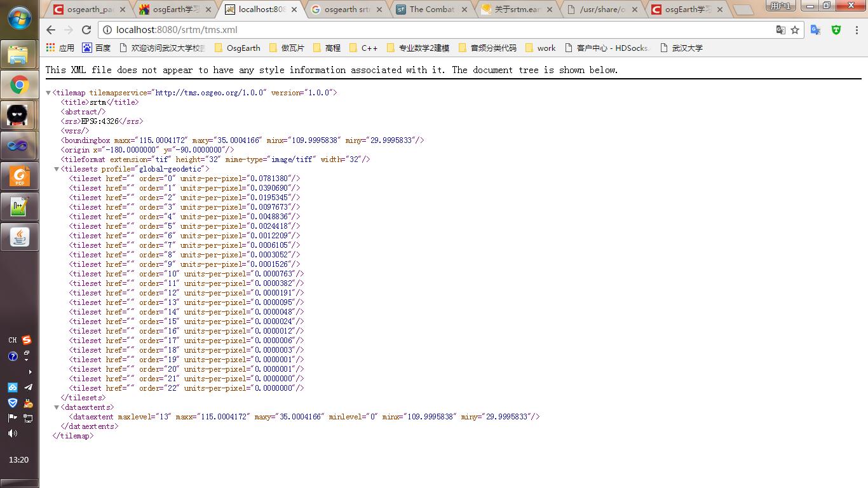Viewport: 868px width, 488px height.
Task: Open the 欢迎访问武汉大学 bookmark
Action: click(161, 48)
